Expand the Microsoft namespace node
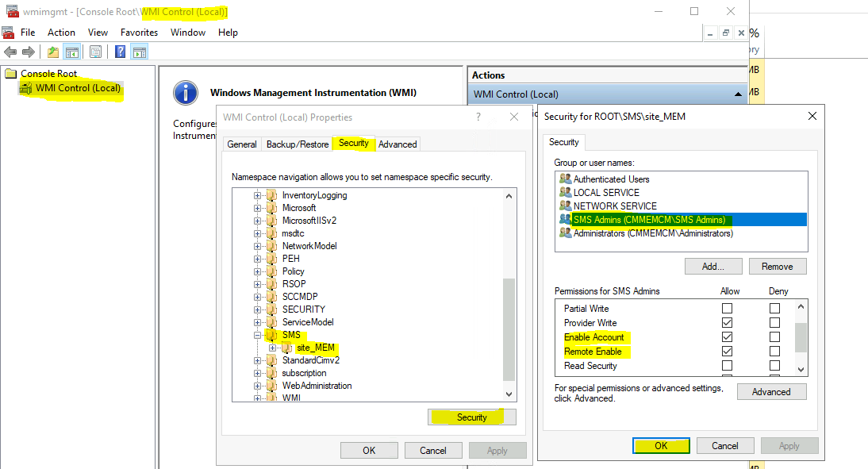Viewport: 868px width, 469px height. pyautogui.click(x=256, y=208)
